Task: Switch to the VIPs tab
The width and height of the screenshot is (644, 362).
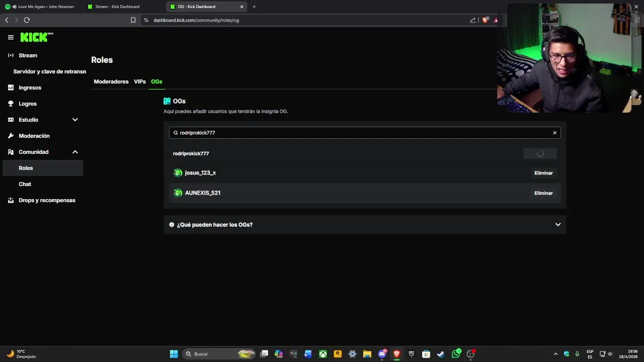Action: coord(140,81)
